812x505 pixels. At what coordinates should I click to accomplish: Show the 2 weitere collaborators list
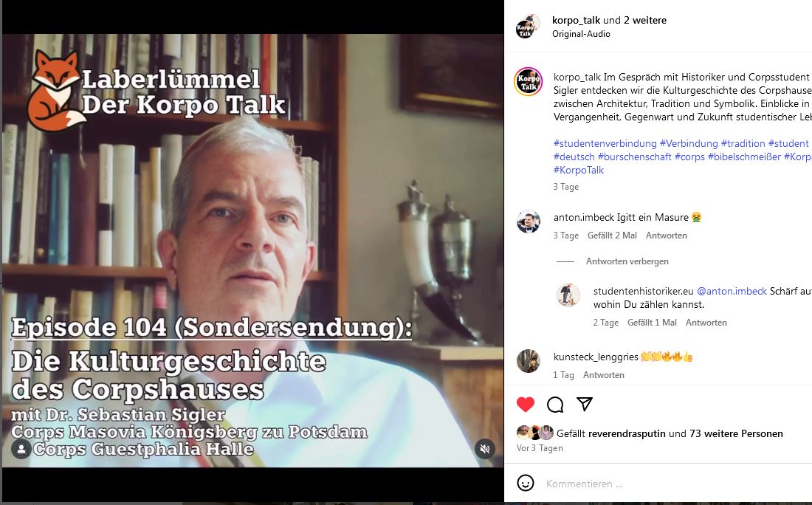click(x=644, y=20)
